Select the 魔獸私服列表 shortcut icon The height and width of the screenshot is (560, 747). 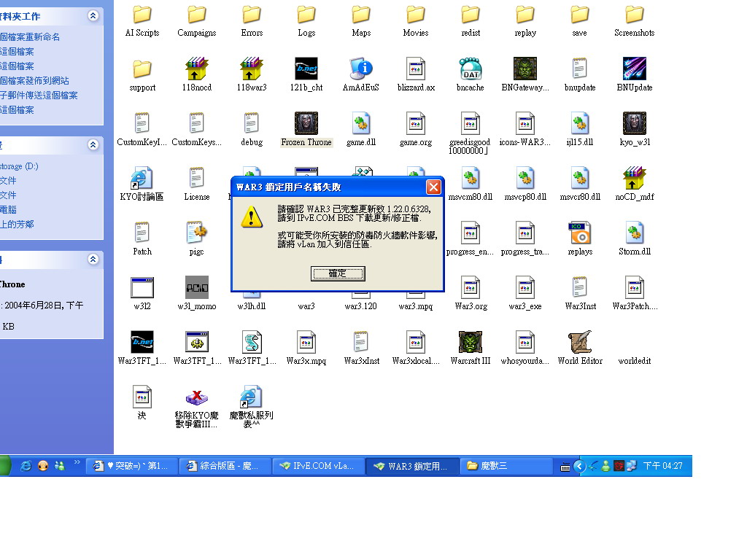(252, 397)
